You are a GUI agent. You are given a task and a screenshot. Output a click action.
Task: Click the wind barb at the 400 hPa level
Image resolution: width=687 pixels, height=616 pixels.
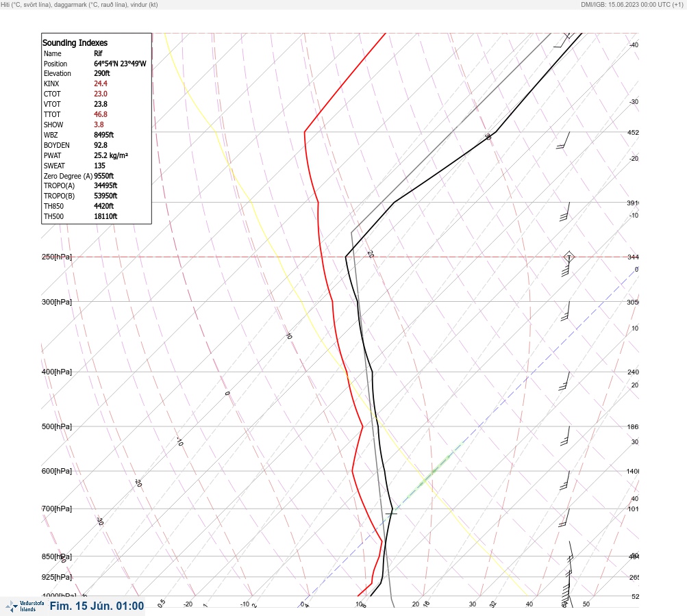click(565, 381)
